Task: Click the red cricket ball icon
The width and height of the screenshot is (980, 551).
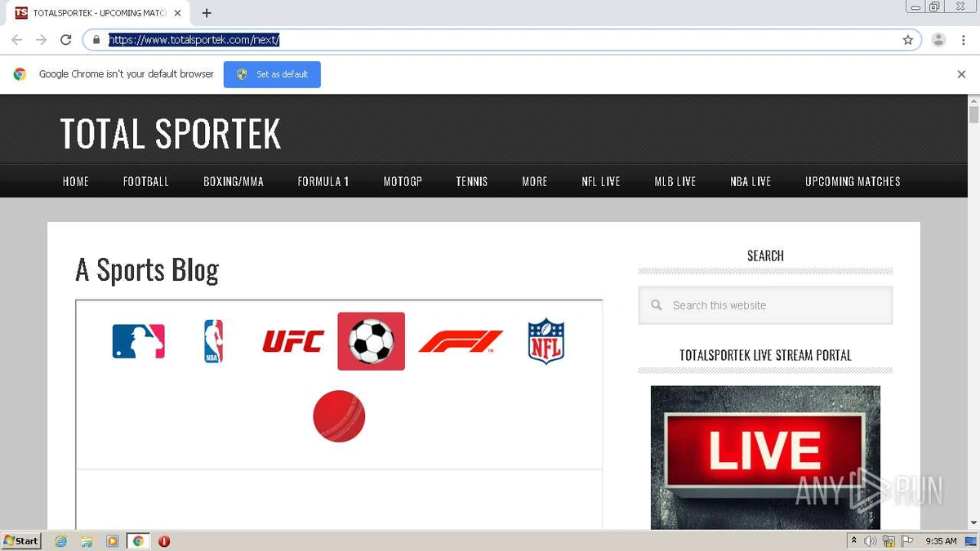Action: [x=339, y=416]
